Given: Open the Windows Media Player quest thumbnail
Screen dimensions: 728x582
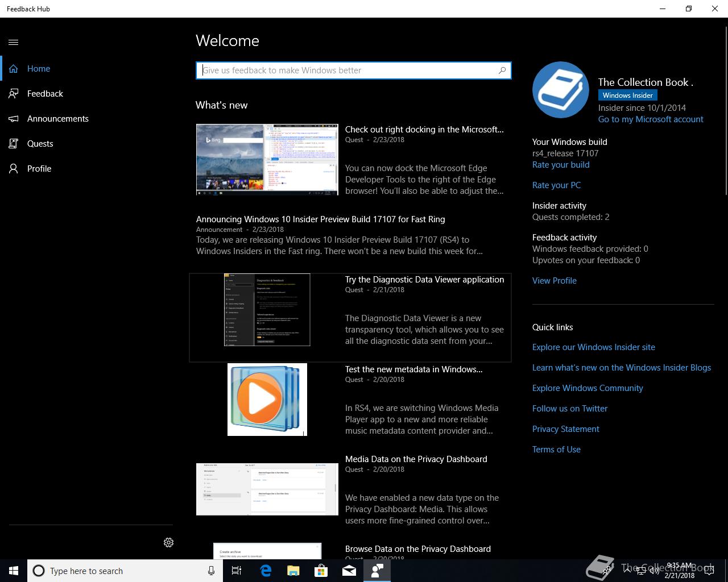Looking at the screenshot, I should point(267,400).
